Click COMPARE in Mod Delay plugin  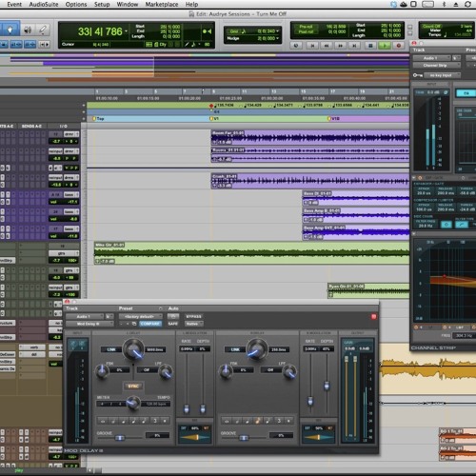click(x=150, y=324)
